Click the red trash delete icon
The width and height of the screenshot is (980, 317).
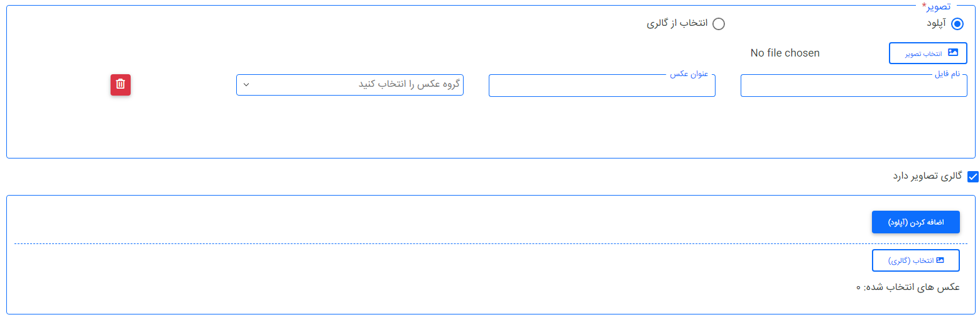coord(121,85)
